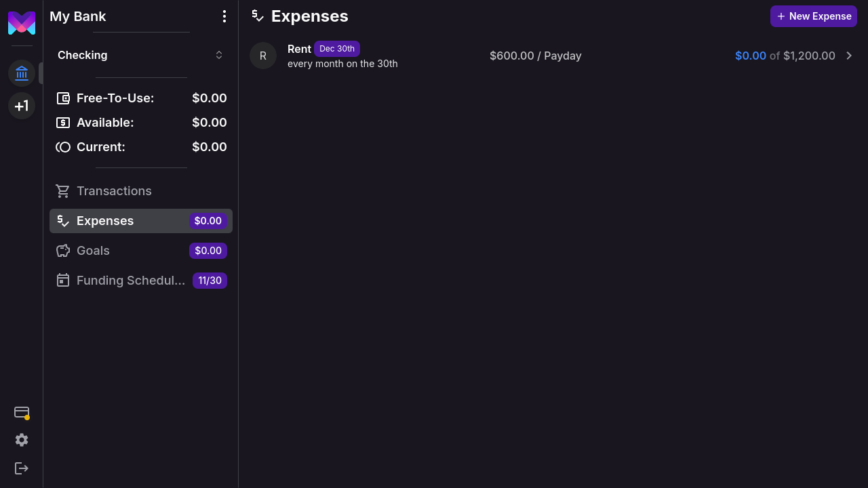This screenshot has height=488, width=868.
Task: Click the monetr logo icon
Action: [x=22, y=22]
